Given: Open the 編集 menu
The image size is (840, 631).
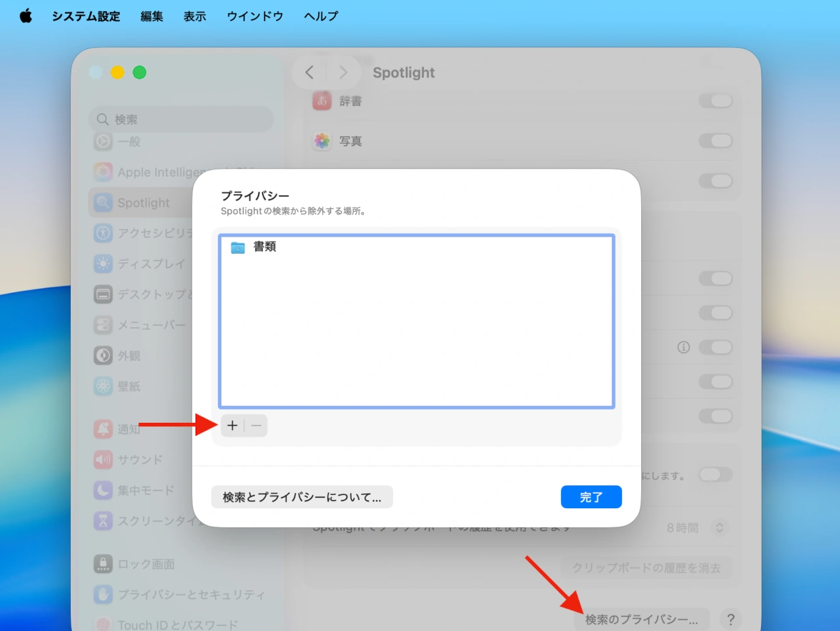Looking at the screenshot, I should (152, 16).
